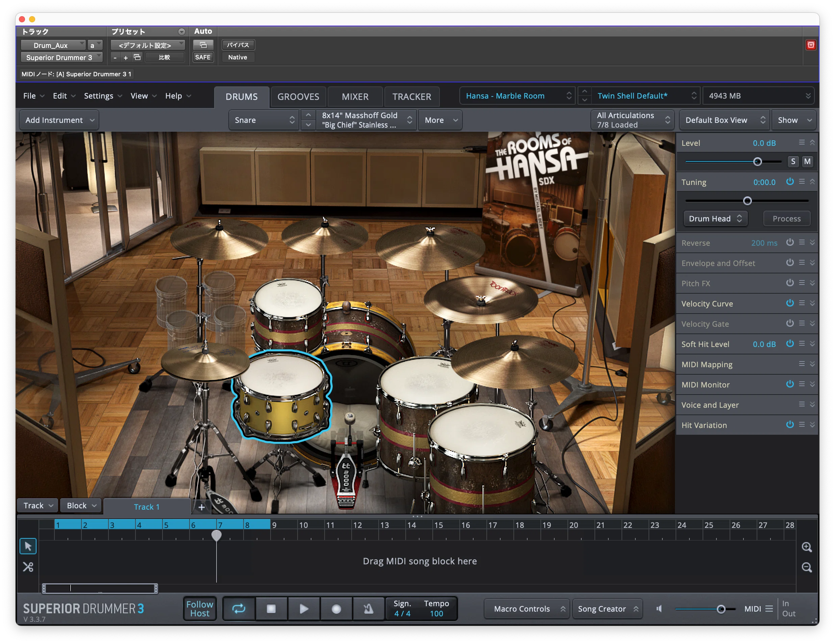Open Song Creator panel
Image resolution: width=835 pixels, height=644 pixels.
[x=607, y=609]
